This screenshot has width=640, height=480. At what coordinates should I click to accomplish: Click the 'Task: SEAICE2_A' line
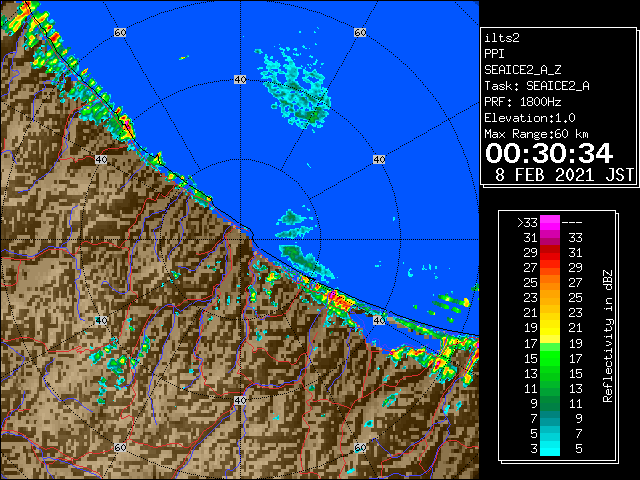[x=537, y=86]
